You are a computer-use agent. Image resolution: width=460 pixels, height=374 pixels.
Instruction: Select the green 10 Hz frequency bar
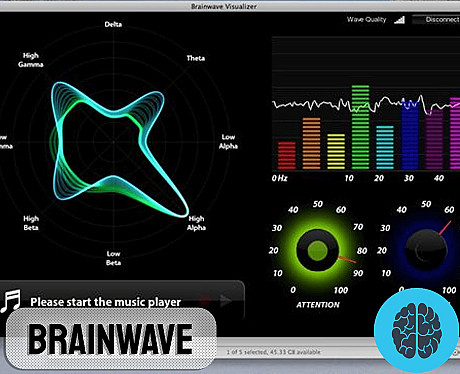pyautogui.click(x=360, y=127)
